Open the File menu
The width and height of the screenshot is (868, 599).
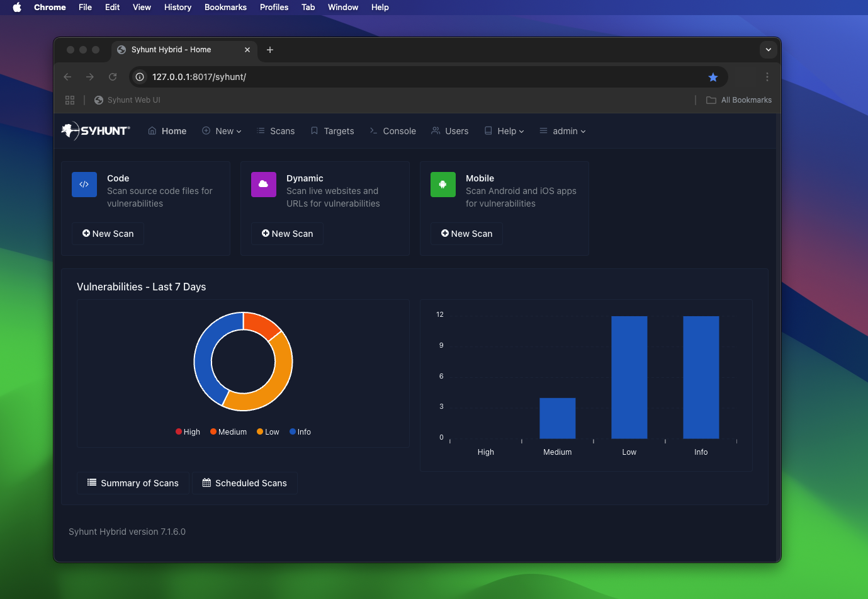pyautogui.click(x=85, y=7)
